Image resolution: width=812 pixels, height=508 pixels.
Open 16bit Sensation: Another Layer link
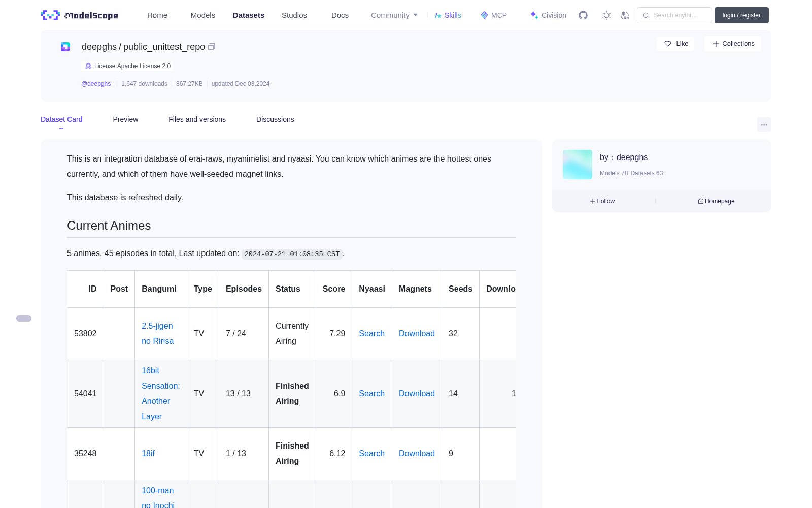pyautogui.click(x=160, y=394)
